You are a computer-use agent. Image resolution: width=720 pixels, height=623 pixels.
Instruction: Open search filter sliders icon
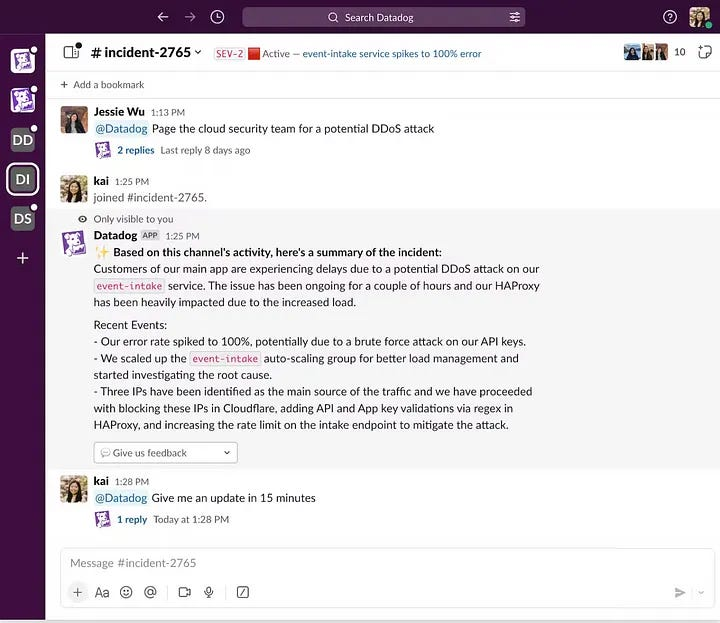(514, 17)
